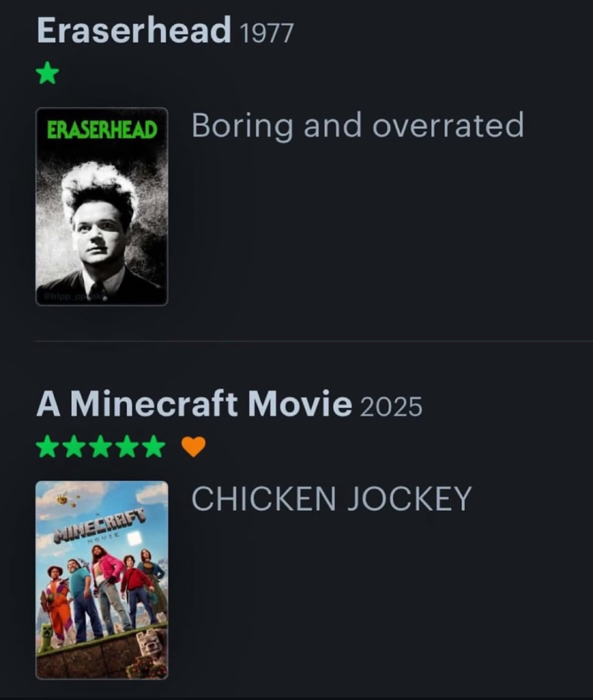Click the first star of Minecraft Movie rating

click(x=48, y=447)
